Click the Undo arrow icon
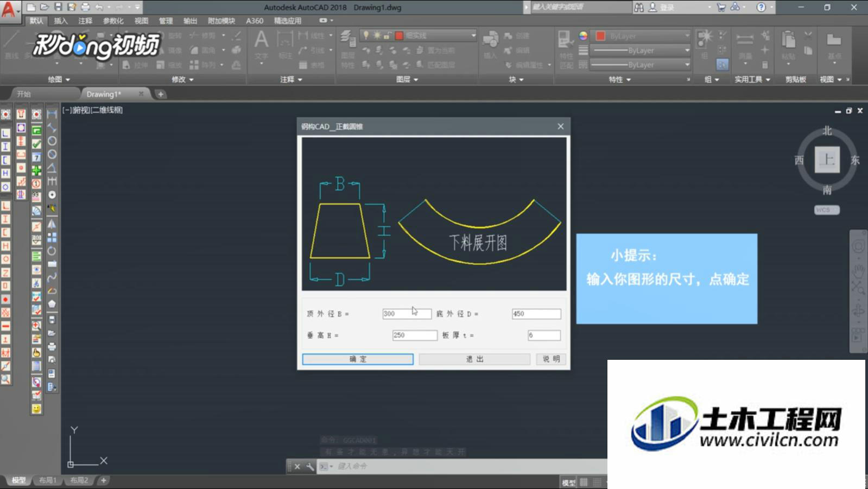The height and width of the screenshot is (489, 868). (99, 7)
